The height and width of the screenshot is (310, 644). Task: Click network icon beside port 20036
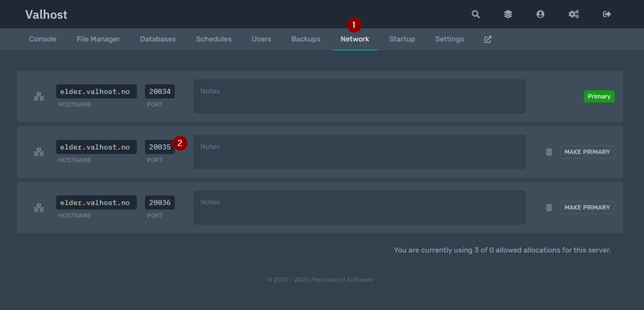pyautogui.click(x=39, y=208)
